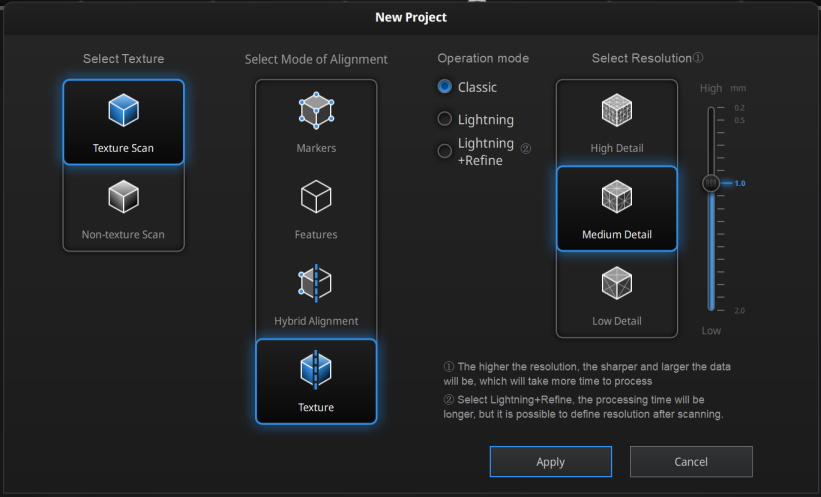Click the 'Select Mode of Alignment' heading
Viewport: 821px width, 497px height.
pos(316,59)
